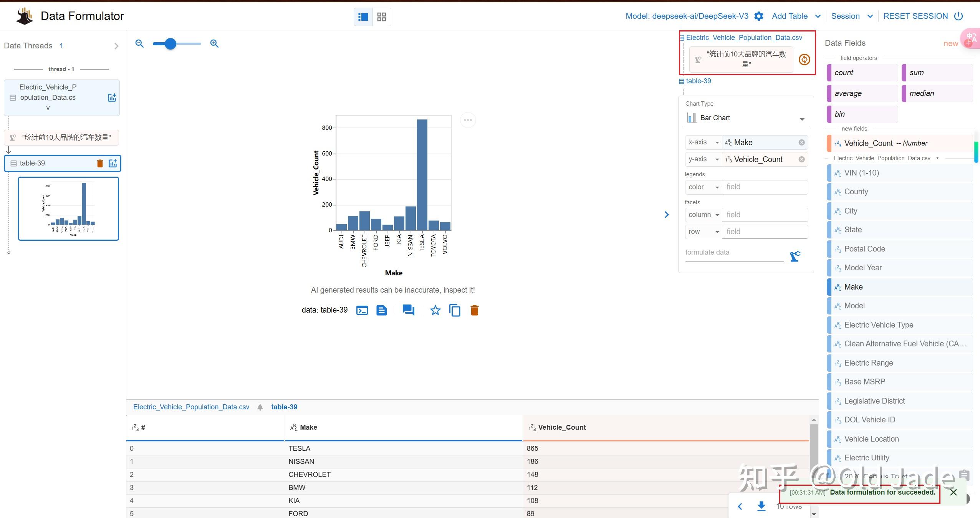Delete table-39 with its trash icon
Image resolution: width=980 pixels, height=518 pixels.
click(x=100, y=164)
